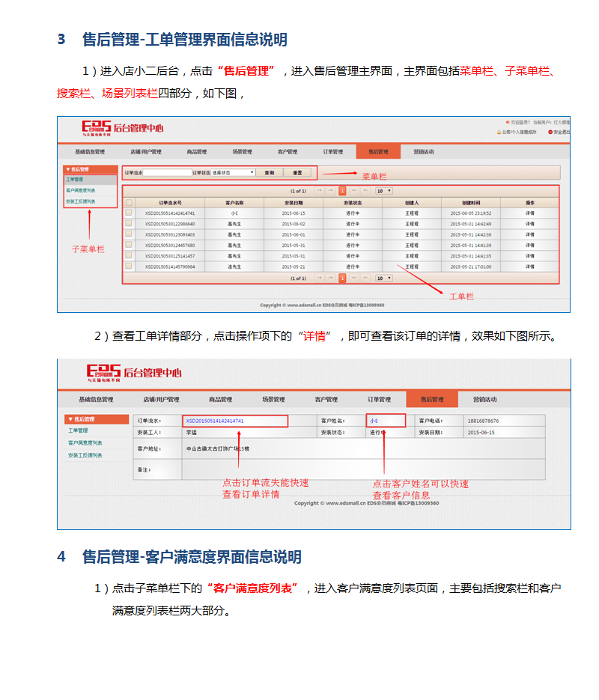The image size is (599, 700).
Task: Check the row for order XSD20150530123093403
Action: 129,234
